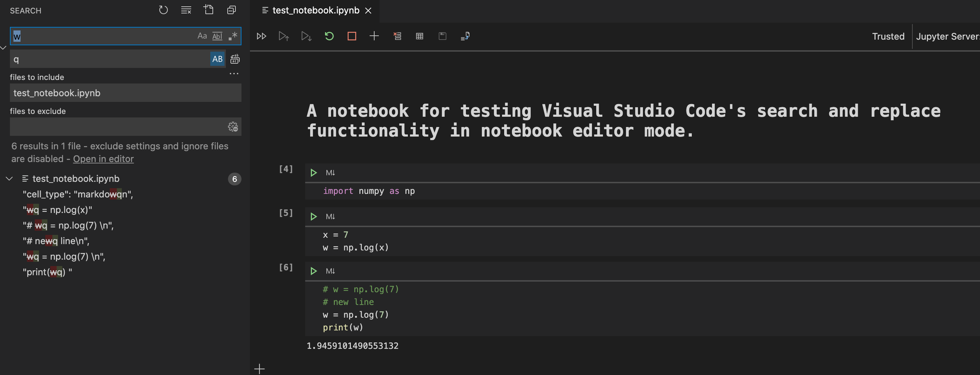Run cell [6] with print(w)
This screenshot has height=375, width=980.
point(313,271)
